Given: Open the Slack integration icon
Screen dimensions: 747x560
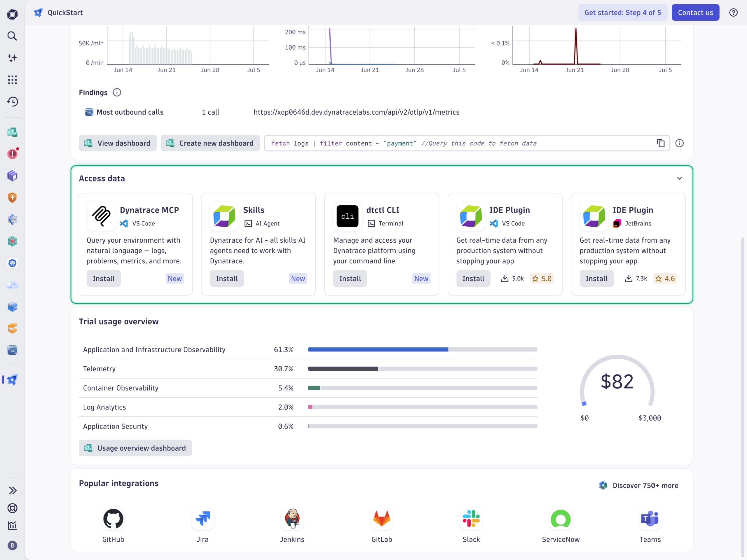Looking at the screenshot, I should coord(471,519).
